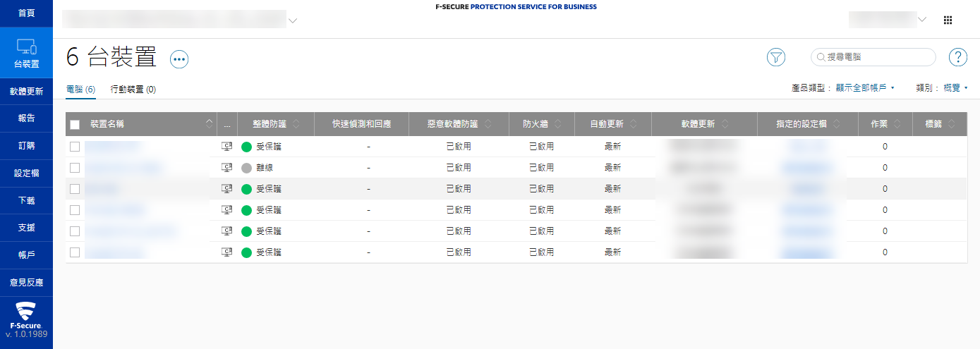Check the offline device row checkbox

click(75, 168)
